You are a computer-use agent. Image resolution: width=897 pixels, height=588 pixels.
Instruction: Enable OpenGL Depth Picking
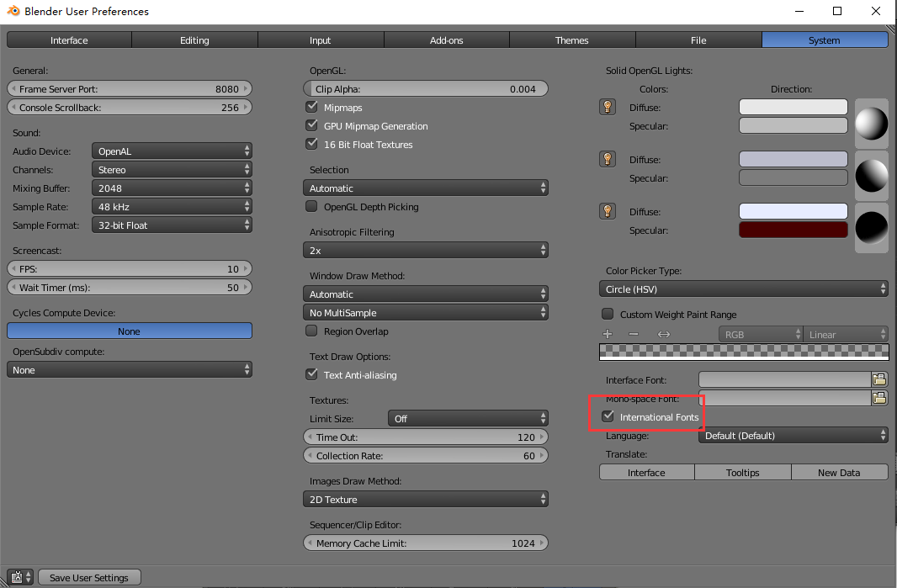pyautogui.click(x=310, y=206)
